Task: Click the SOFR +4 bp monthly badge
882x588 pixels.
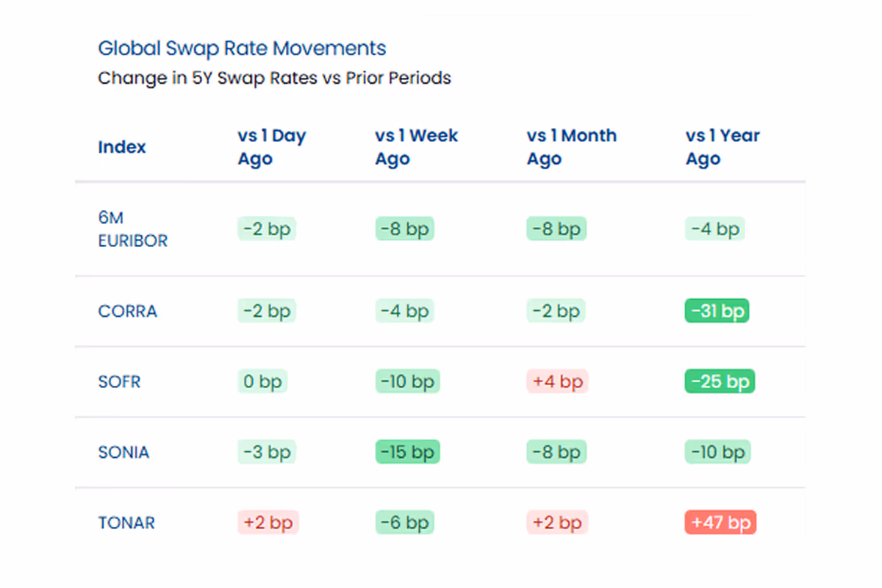Action: click(x=557, y=381)
